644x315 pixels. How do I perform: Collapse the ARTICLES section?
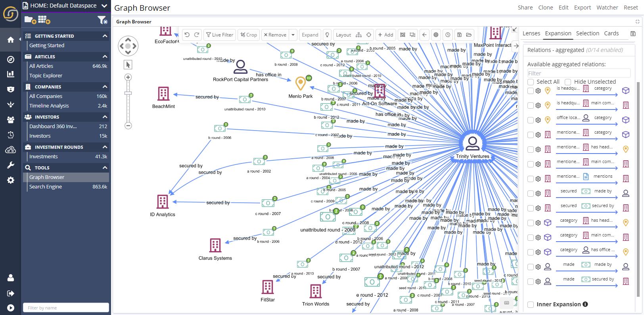point(105,56)
